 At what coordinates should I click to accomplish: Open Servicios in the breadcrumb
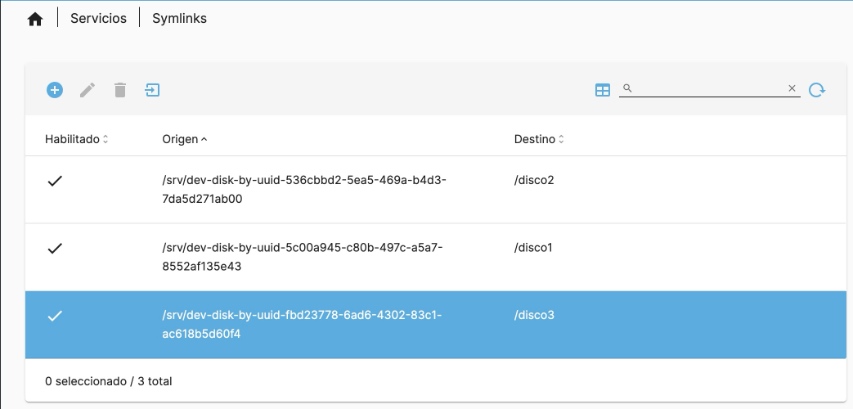pos(98,18)
